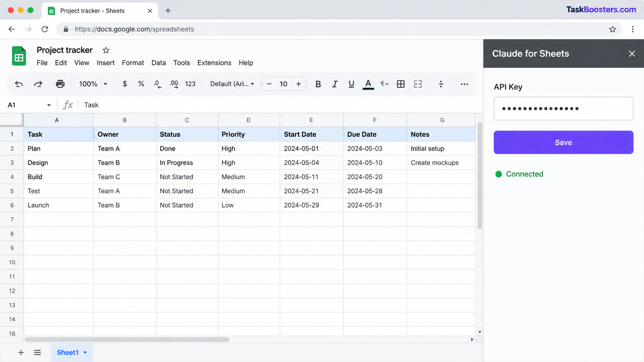
Task: Show more toolbar options
Action: click(x=464, y=84)
